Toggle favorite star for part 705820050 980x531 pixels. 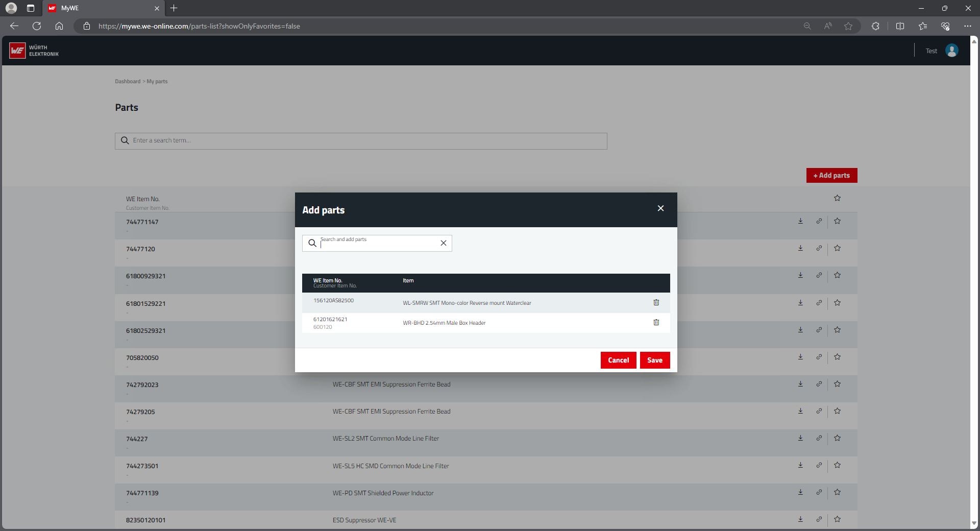[837, 357]
